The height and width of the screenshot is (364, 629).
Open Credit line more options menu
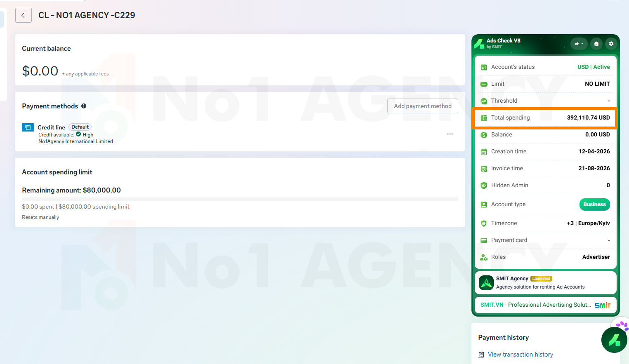pos(450,134)
